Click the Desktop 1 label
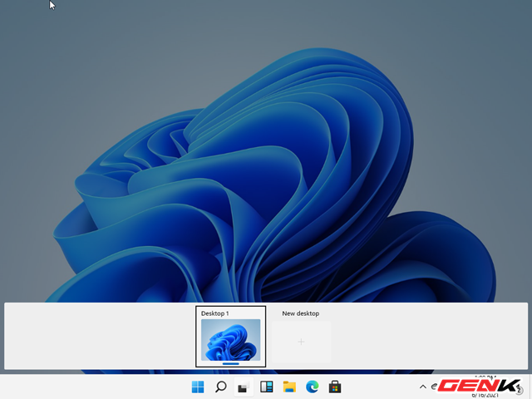The width and height of the screenshot is (532, 399). [x=214, y=313]
